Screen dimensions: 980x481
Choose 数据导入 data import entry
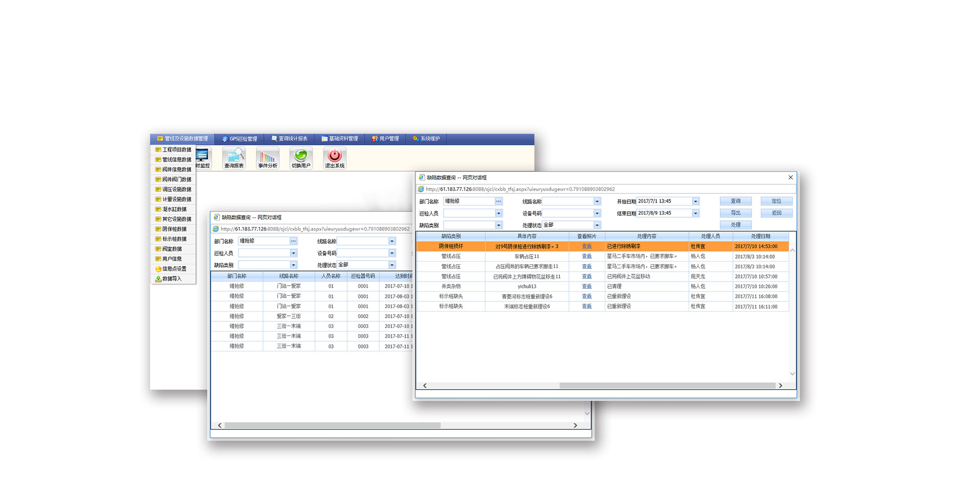(x=171, y=279)
